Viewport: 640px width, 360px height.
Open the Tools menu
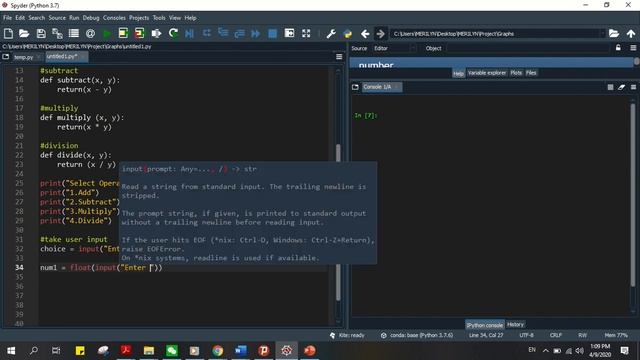click(159, 18)
